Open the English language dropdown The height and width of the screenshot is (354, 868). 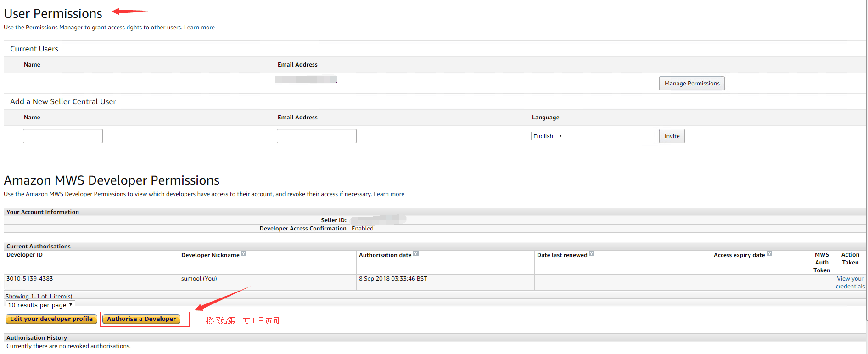pos(548,136)
